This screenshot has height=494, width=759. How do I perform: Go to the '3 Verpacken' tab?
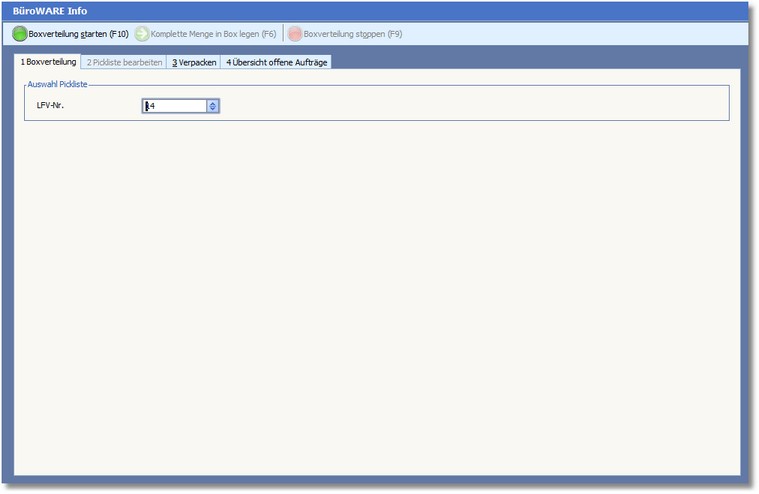tap(194, 62)
